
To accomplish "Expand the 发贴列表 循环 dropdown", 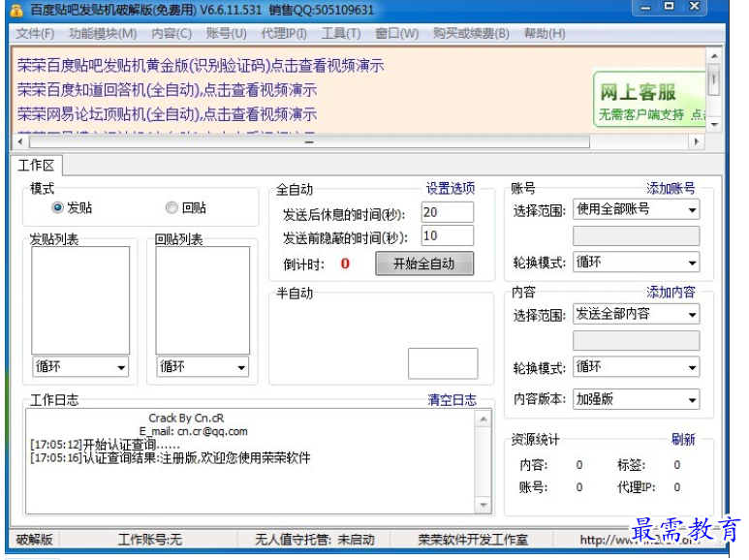I will click(80, 366).
